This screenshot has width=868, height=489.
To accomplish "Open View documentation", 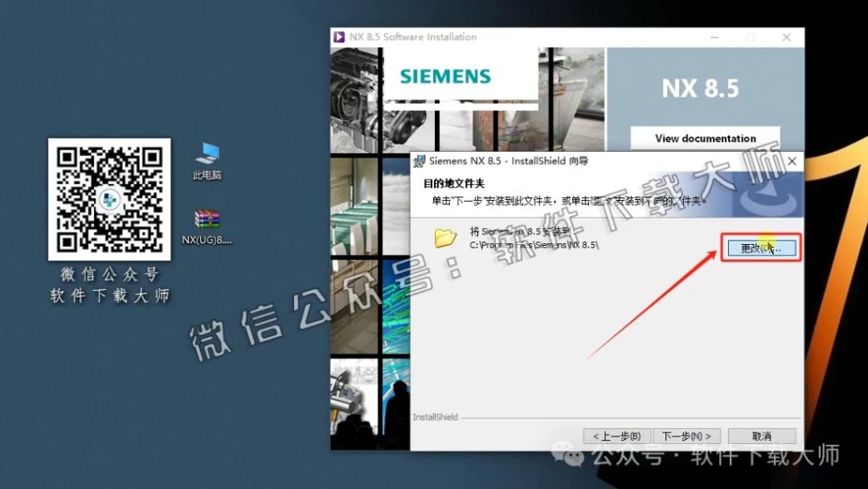I will [x=706, y=138].
